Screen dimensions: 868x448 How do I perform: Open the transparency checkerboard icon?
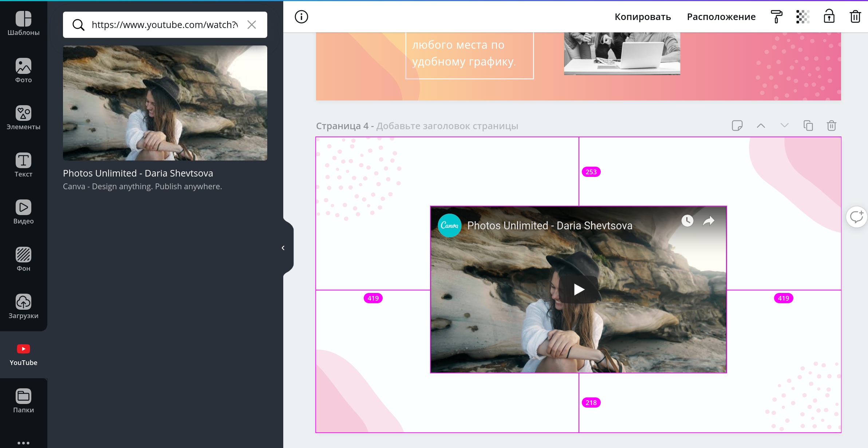click(x=802, y=17)
